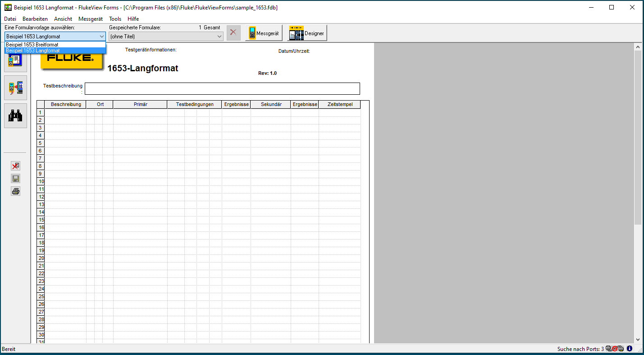Select row number 10 header

point(41,181)
